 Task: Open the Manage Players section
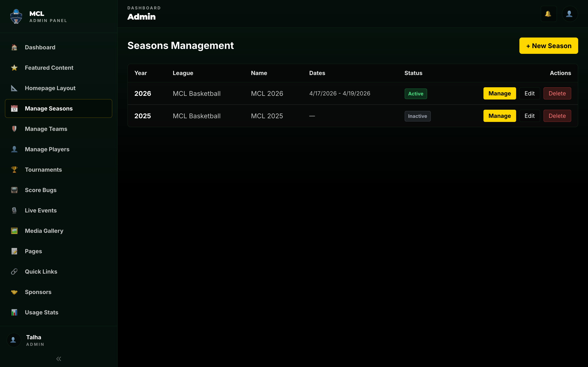click(47, 149)
